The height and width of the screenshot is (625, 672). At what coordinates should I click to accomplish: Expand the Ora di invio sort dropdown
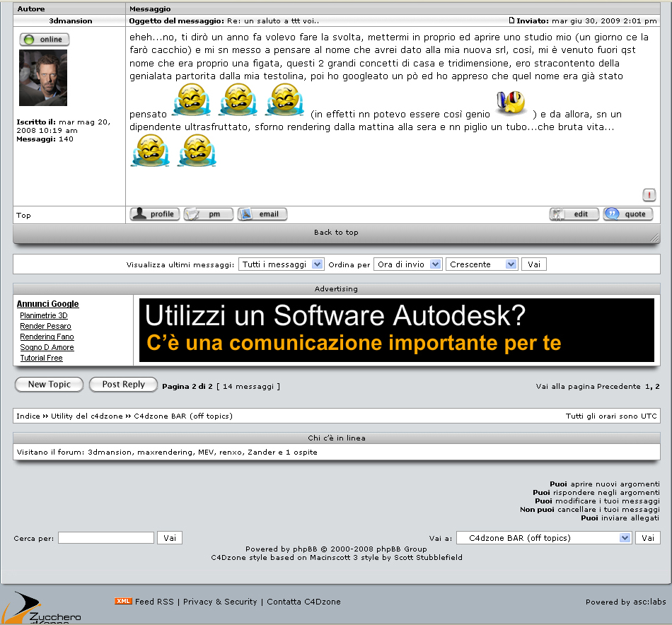click(x=408, y=264)
